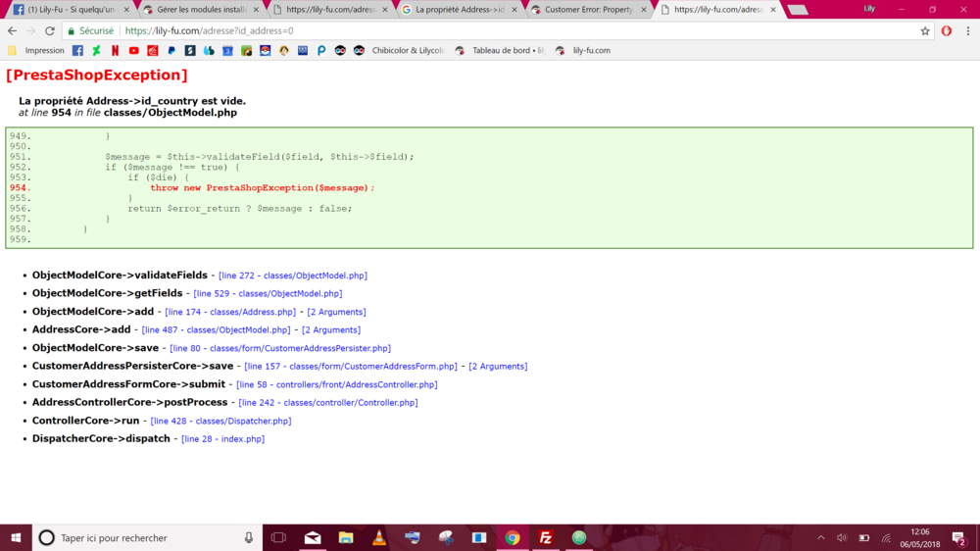Open File Explorer from the taskbar

[346, 538]
